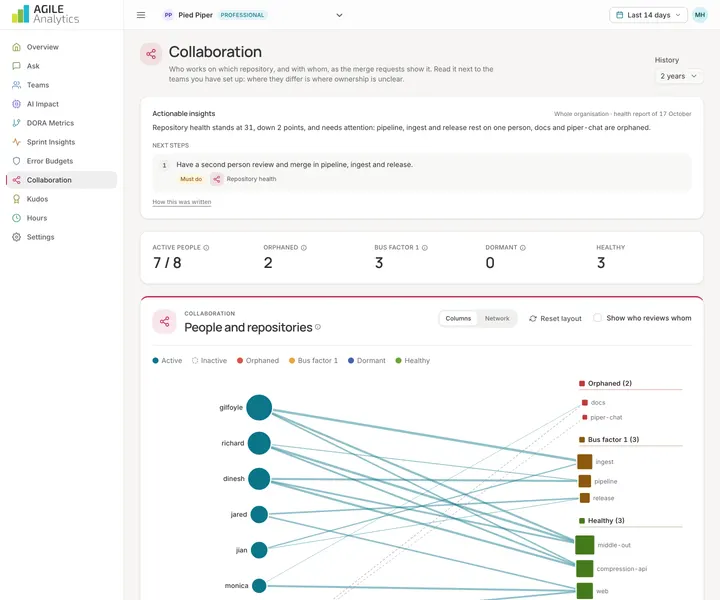Image resolution: width=720 pixels, height=600 pixels.
Task: Open the MH user avatar
Action: click(699, 15)
